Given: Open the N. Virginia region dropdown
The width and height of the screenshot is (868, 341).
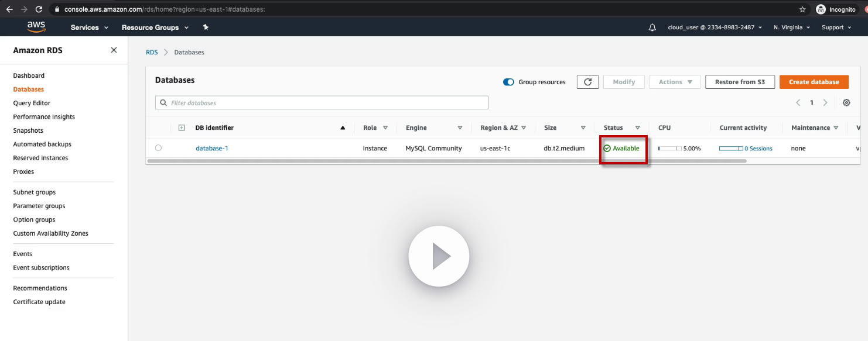Looking at the screenshot, I should tap(791, 27).
